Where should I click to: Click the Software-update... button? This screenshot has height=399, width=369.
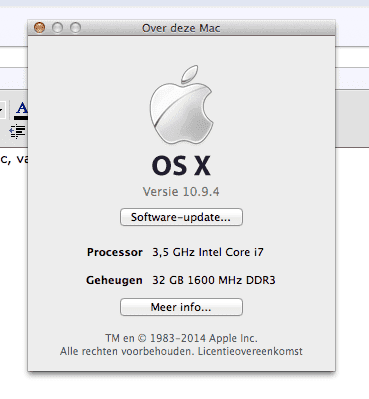point(181,217)
